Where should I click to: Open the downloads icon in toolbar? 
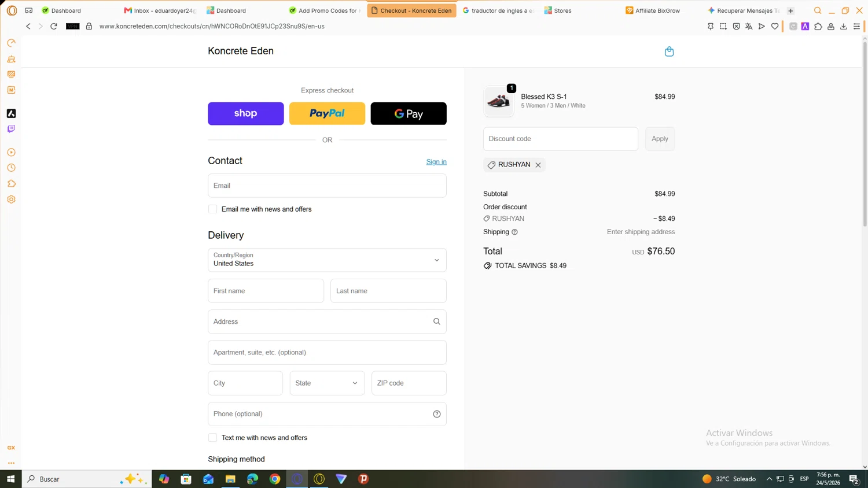click(x=844, y=26)
